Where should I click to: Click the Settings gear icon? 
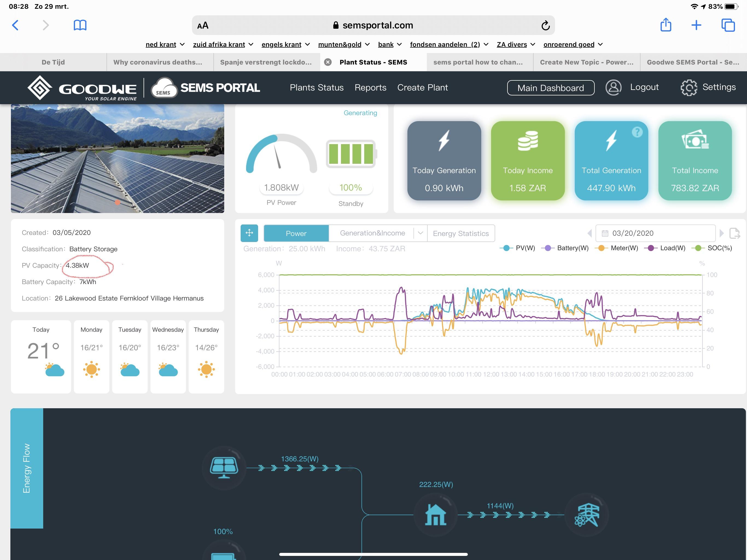click(x=688, y=87)
